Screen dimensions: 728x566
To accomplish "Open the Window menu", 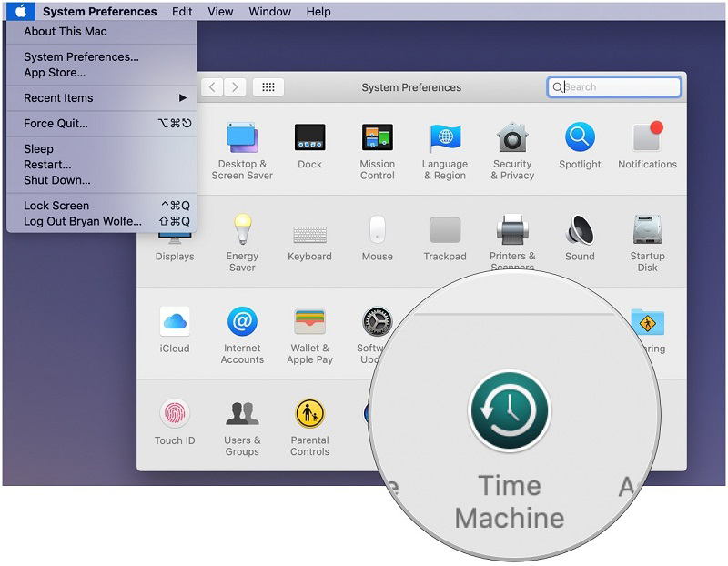I will [269, 11].
